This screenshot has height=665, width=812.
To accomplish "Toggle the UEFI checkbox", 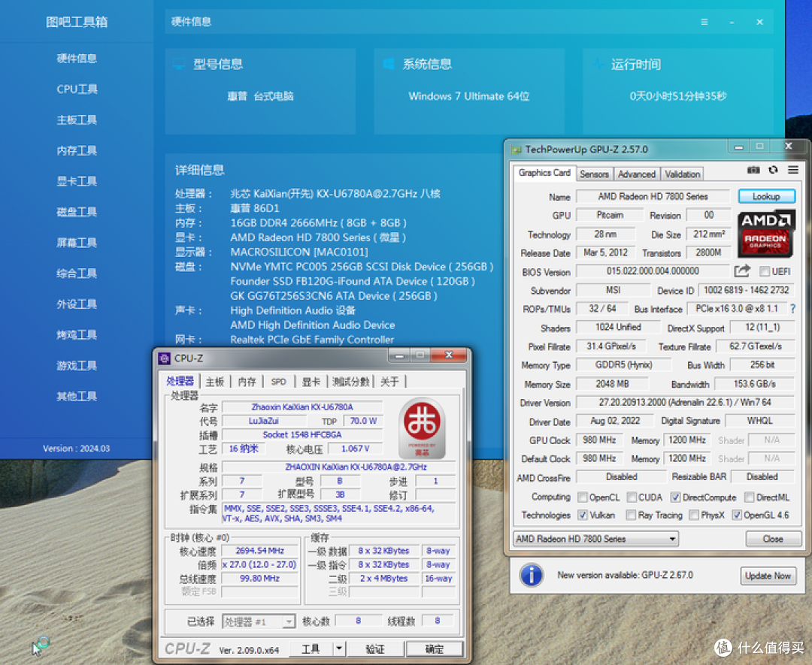I will (764, 271).
